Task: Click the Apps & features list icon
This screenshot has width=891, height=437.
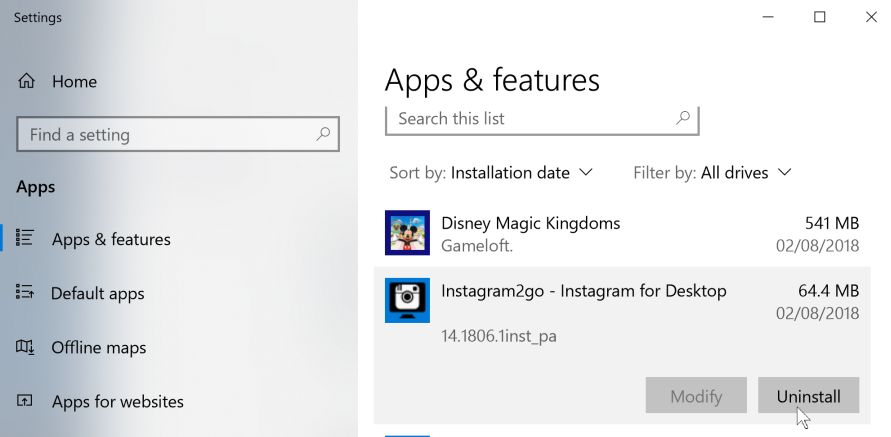Action: [26, 239]
